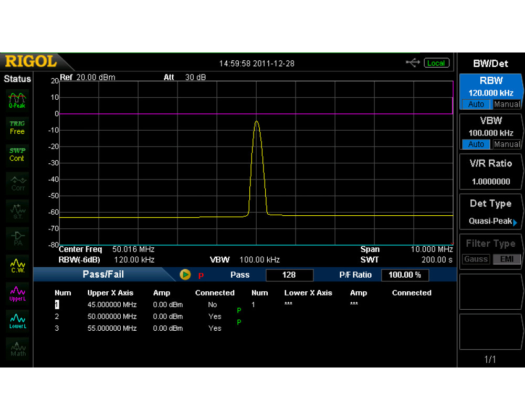The width and height of the screenshot is (525, 420).
Task: Select the Upper L limit line icon
Action: (x=17, y=293)
